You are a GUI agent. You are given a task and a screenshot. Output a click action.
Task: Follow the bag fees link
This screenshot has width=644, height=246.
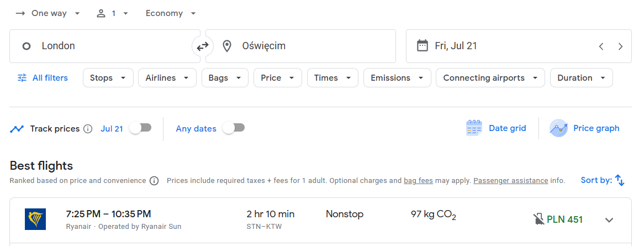[x=418, y=181]
